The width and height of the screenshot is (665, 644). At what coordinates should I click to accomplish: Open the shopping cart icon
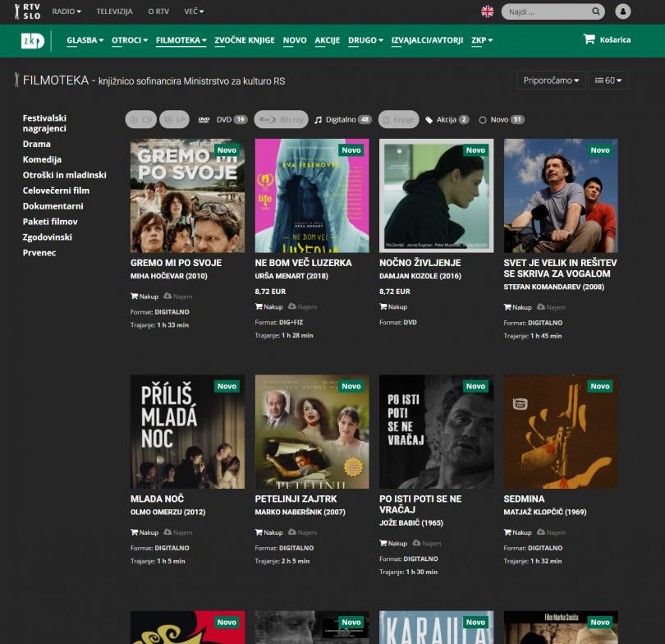pyautogui.click(x=589, y=39)
